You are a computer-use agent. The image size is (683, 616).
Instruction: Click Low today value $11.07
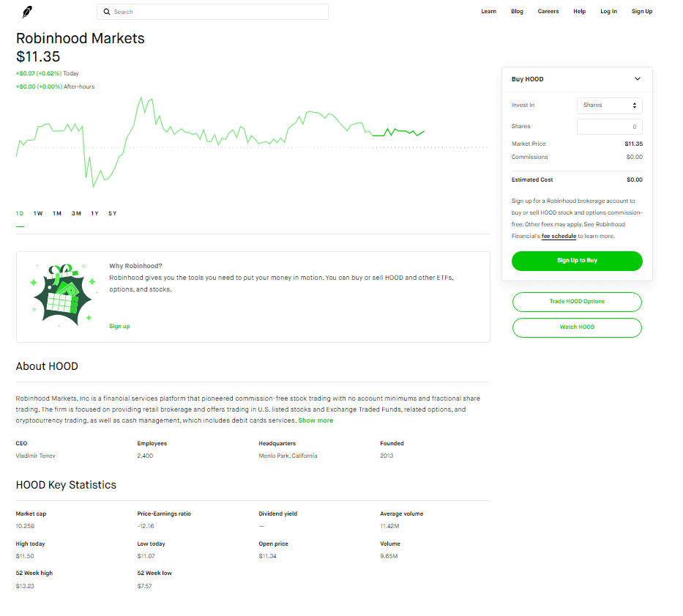[146, 556]
